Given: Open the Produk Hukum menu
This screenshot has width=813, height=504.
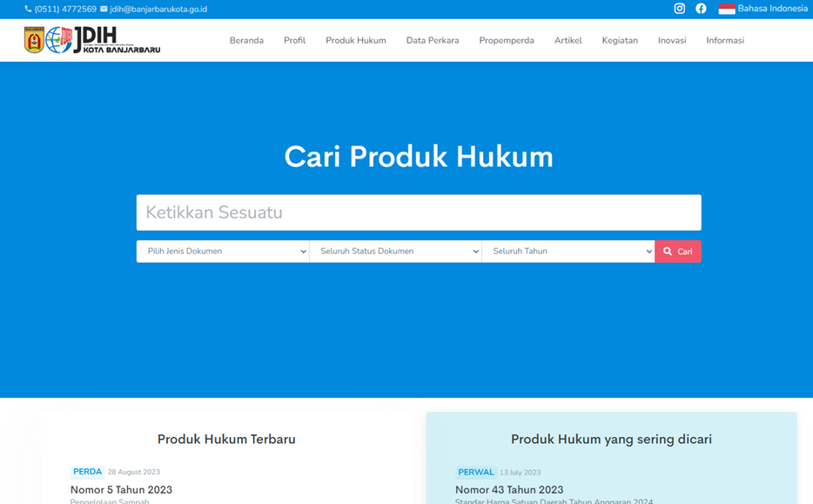Looking at the screenshot, I should tap(355, 41).
